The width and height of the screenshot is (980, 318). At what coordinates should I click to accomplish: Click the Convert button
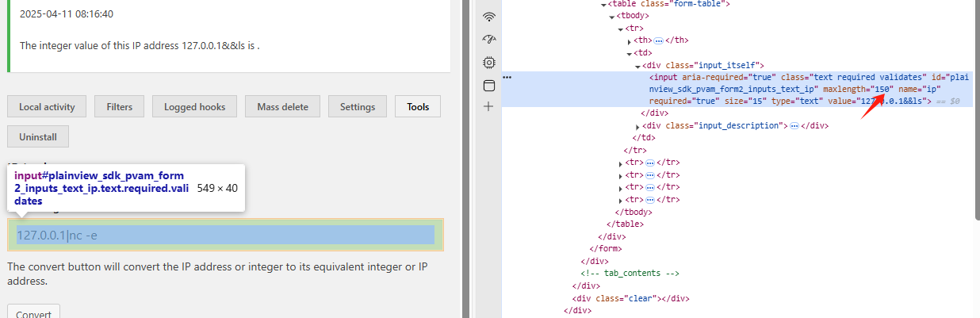point(33,312)
